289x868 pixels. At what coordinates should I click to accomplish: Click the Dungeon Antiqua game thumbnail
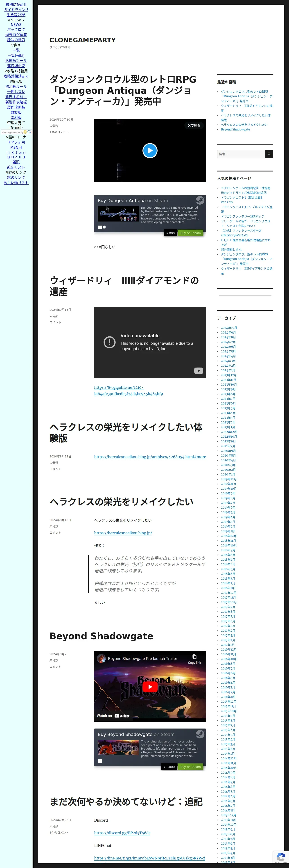118,214
